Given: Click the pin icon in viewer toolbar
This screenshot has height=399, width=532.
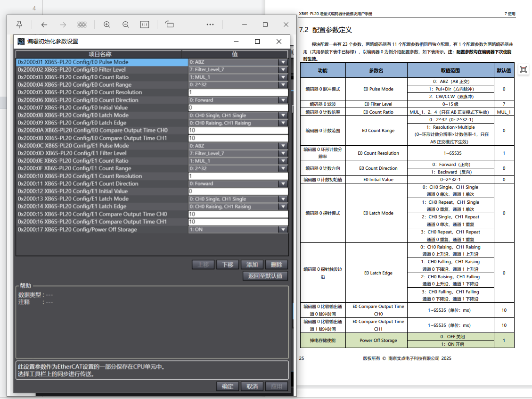Looking at the screenshot, I should point(19,25).
